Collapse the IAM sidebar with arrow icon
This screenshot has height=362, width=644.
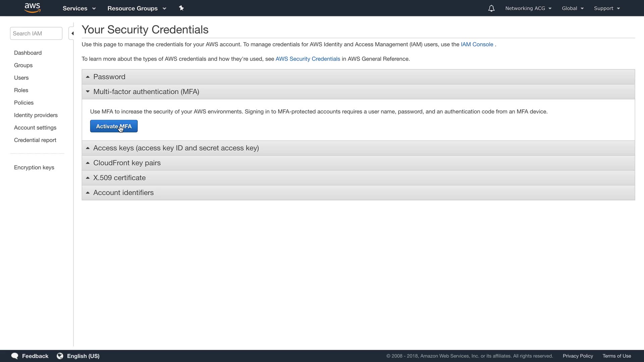(72, 34)
